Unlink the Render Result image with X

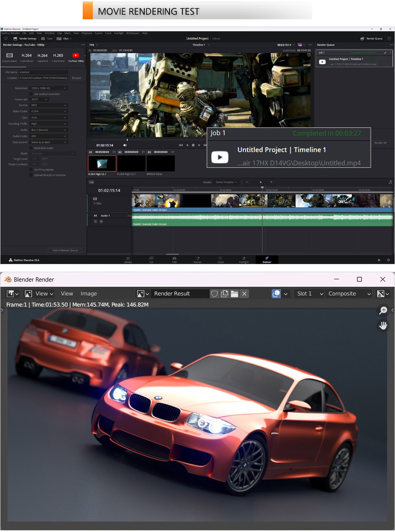[x=244, y=294]
